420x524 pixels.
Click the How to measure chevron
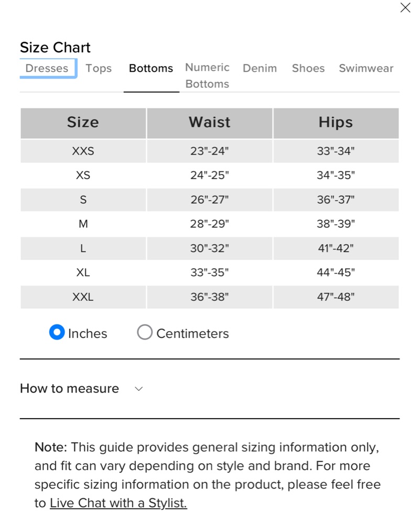(x=139, y=389)
